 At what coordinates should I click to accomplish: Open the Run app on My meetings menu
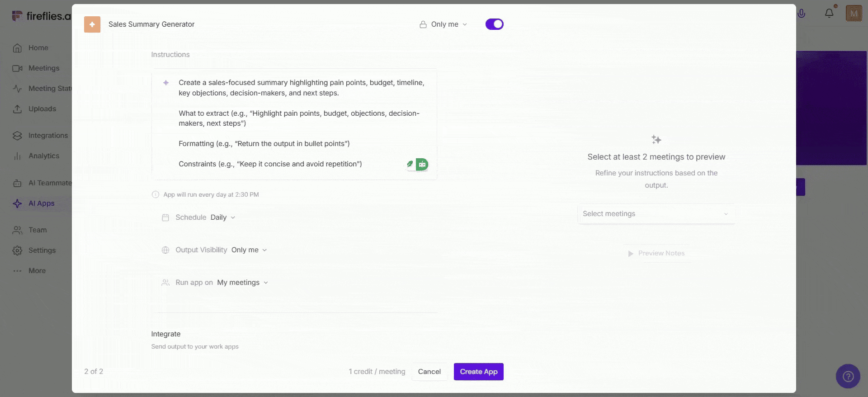click(242, 282)
